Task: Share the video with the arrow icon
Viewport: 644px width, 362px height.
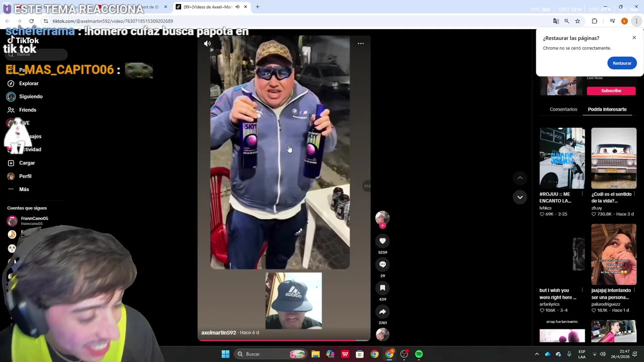Action: click(382, 312)
